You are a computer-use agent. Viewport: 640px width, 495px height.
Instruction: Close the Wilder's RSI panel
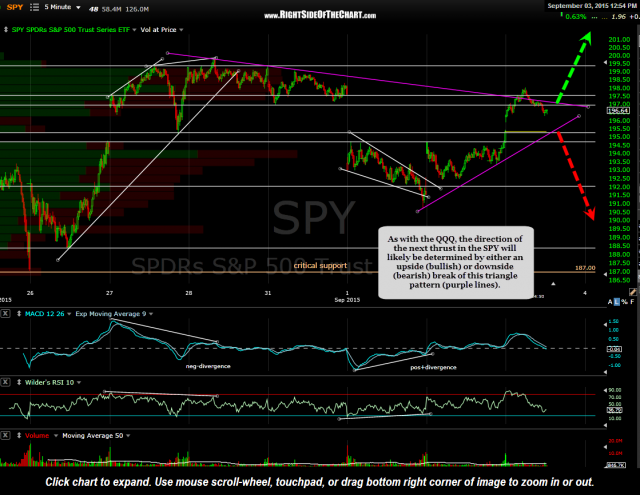click(5, 382)
